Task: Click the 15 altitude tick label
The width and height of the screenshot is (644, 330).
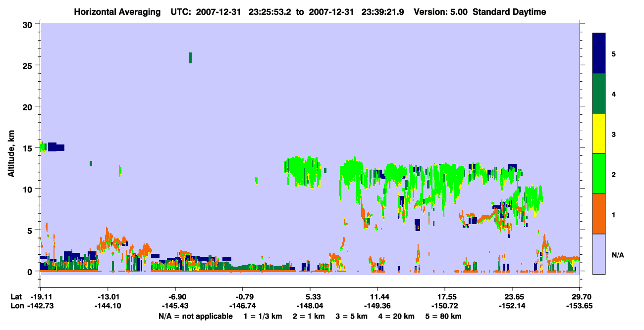Action: (x=28, y=148)
